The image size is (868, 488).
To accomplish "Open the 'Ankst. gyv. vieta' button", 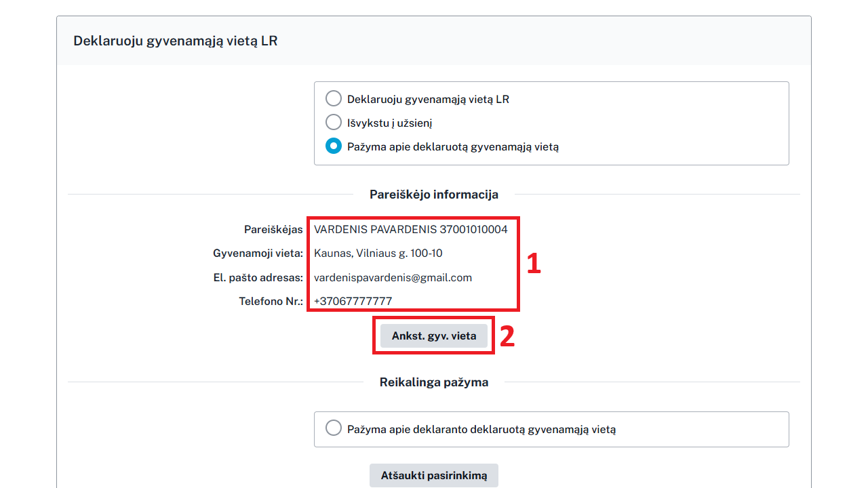I will [434, 335].
